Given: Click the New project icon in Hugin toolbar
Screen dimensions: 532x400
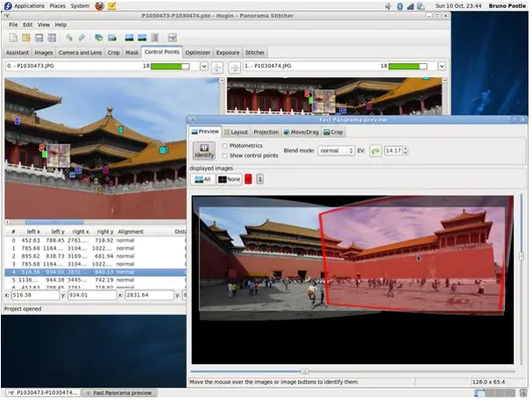Looking at the screenshot, I should coord(13,38).
